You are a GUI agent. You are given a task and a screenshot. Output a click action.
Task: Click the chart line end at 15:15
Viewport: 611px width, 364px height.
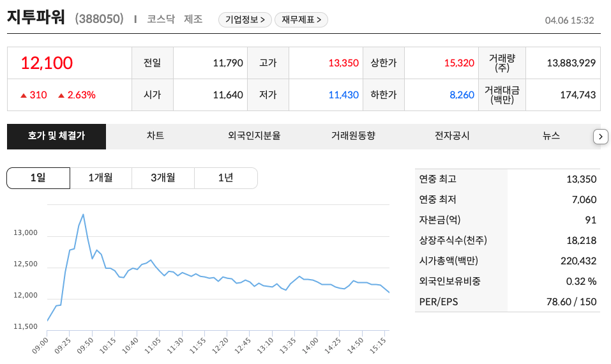tap(389, 292)
